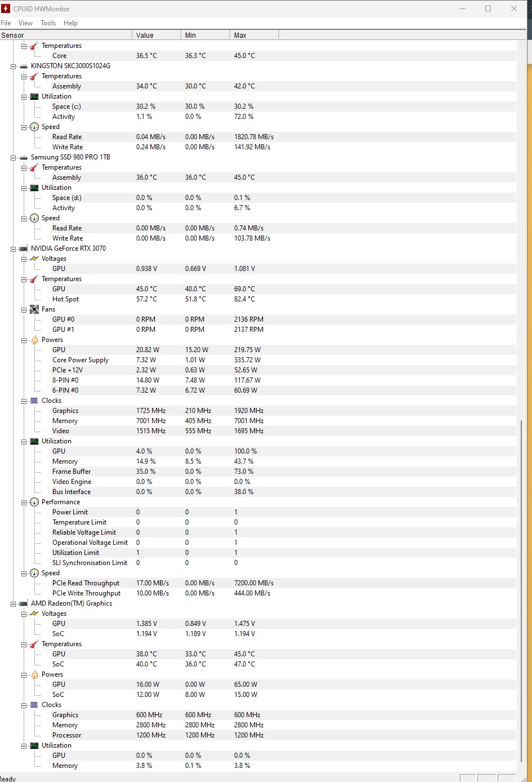Select the Hot Spot temperature row
This screenshot has width=532, height=782.
258,299
